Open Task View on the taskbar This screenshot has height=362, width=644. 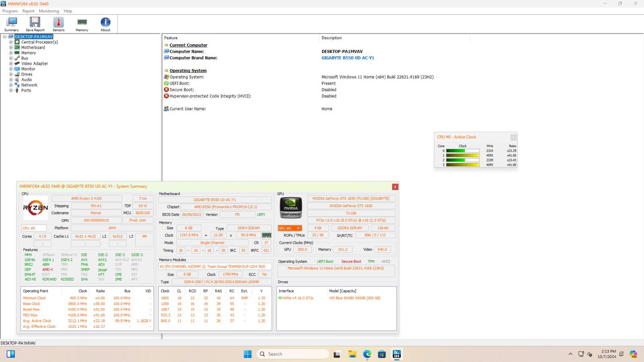point(337,354)
